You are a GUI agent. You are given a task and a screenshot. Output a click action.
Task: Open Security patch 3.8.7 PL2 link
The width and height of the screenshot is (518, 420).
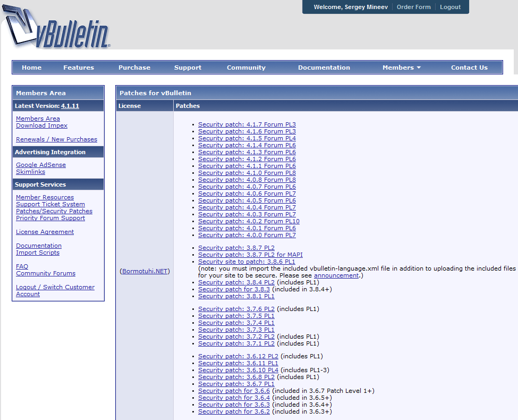[x=236, y=248]
